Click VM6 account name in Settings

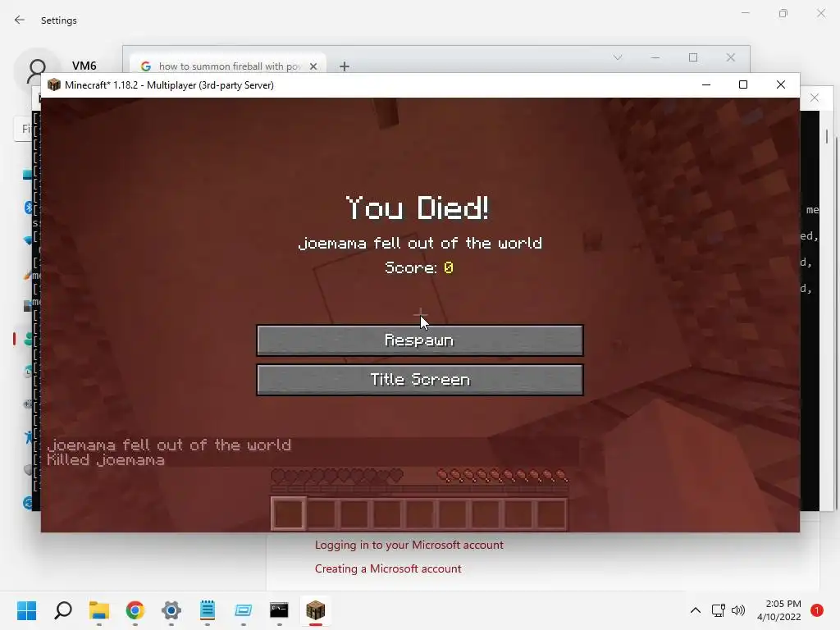[x=84, y=66]
